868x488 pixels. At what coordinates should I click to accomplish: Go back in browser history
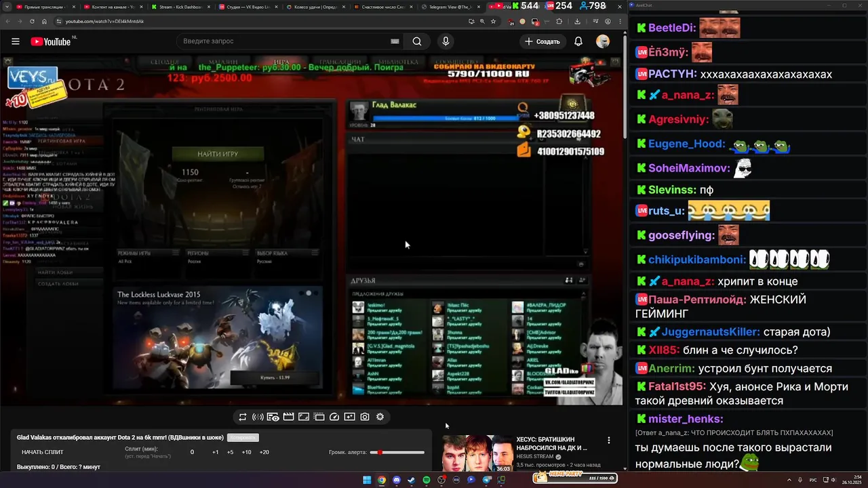click(x=8, y=21)
